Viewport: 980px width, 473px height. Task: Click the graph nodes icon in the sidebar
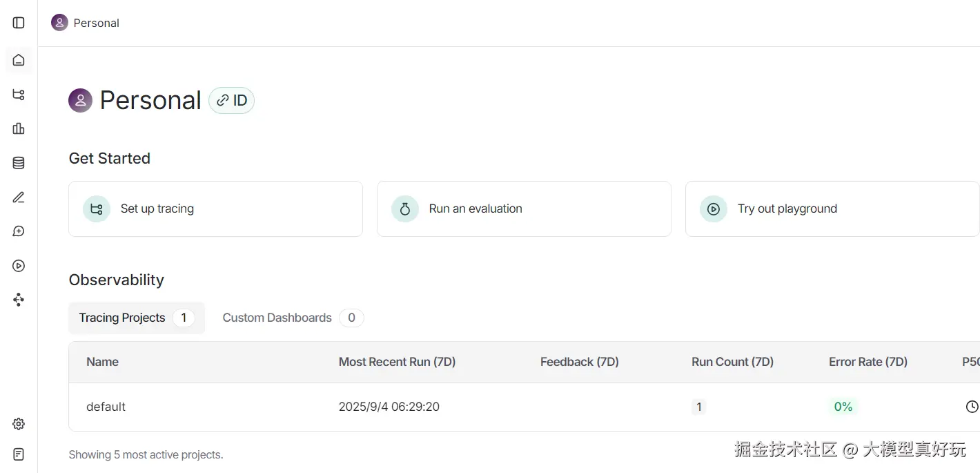click(x=19, y=300)
